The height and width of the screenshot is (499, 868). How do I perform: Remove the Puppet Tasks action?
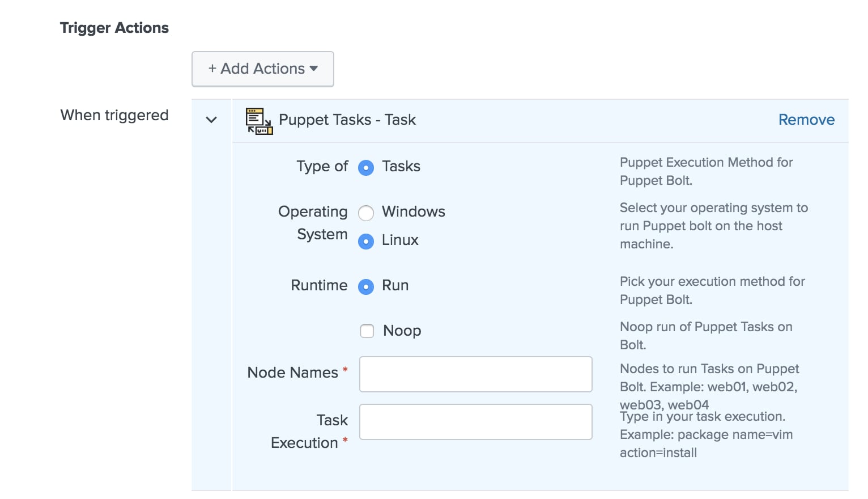[806, 120]
